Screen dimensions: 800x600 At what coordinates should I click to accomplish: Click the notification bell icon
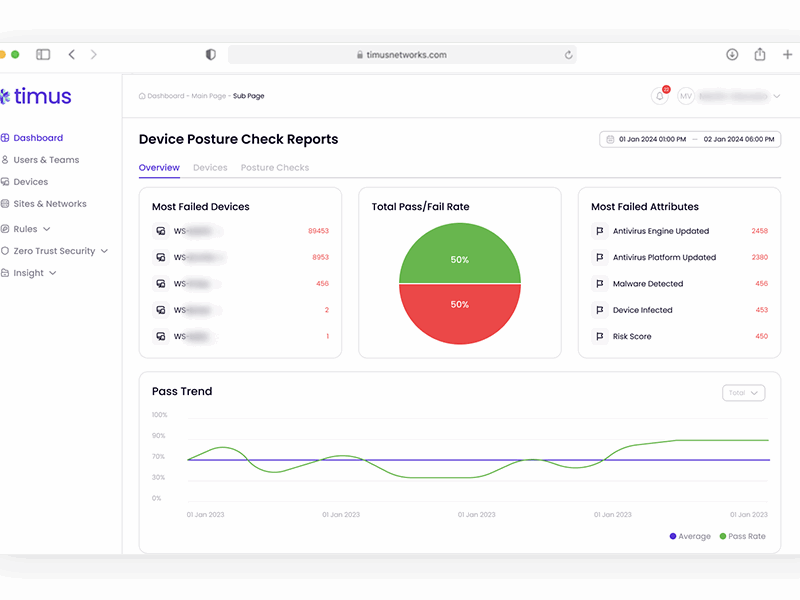[x=660, y=96]
